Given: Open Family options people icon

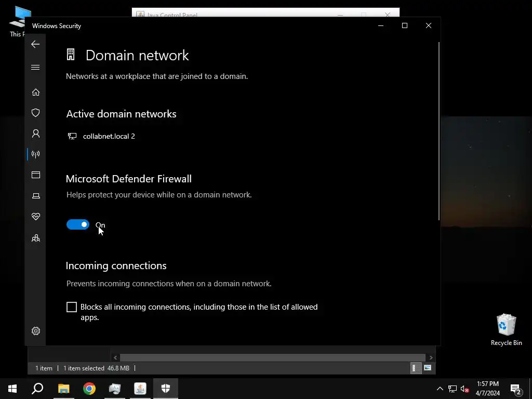Looking at the screenshot, I should coord(36,238).
